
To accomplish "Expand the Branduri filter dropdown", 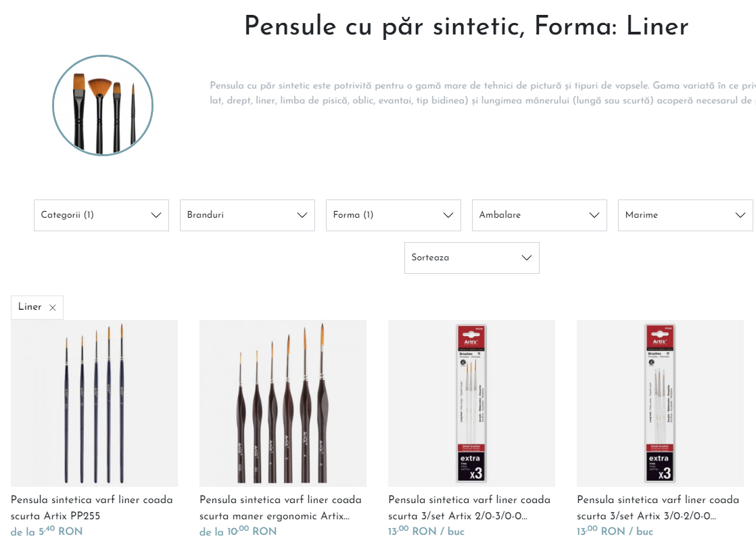I will (247, 215).
